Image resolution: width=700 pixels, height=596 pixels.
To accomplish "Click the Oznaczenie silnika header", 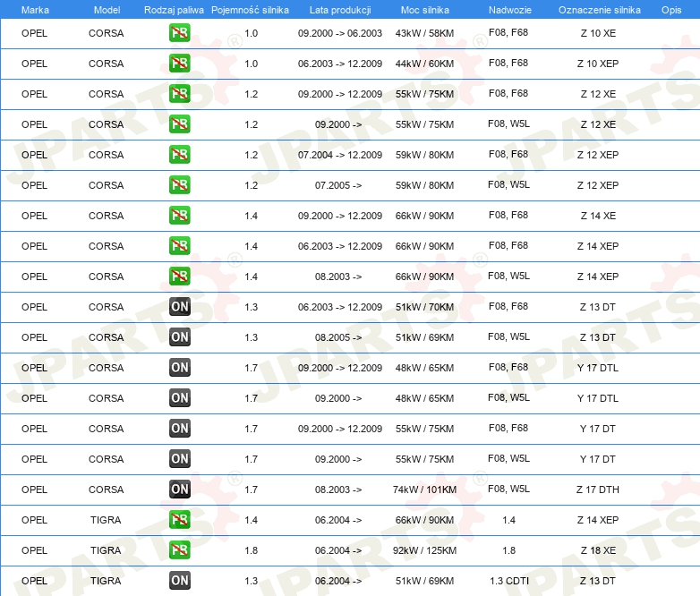I will [599, 10].
